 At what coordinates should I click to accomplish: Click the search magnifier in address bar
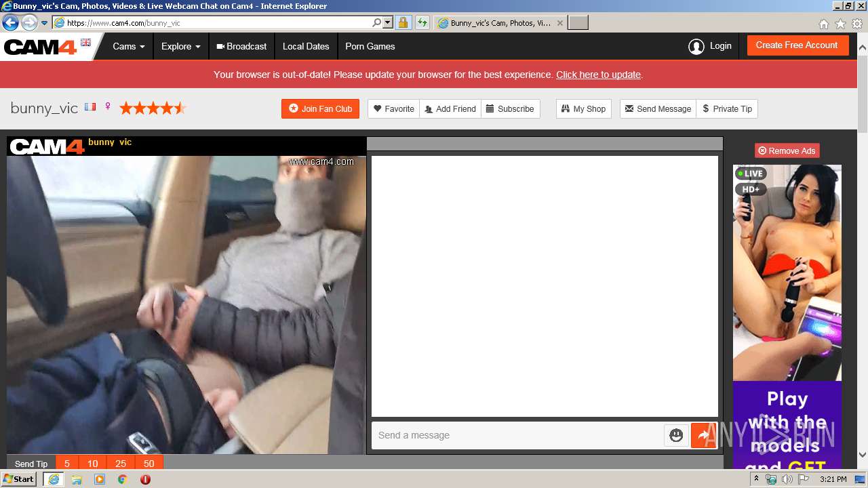click(x=377, y=23)
